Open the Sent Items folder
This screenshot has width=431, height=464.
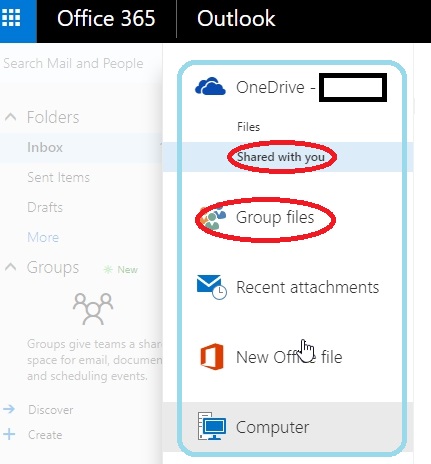[58, 177]
